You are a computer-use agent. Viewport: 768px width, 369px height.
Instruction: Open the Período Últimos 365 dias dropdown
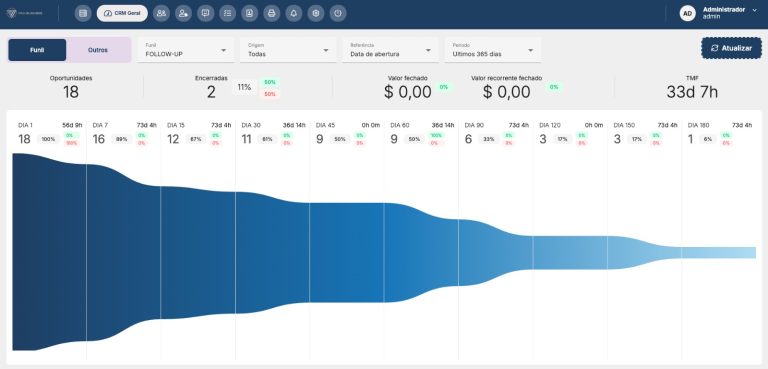pos(493,50)
